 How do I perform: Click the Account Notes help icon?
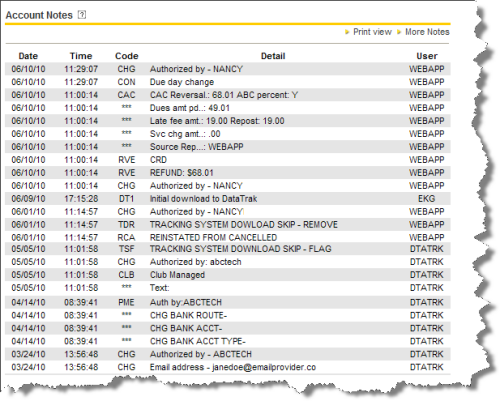(x=82, y=15)
